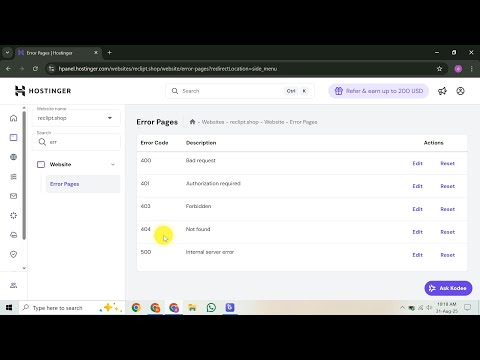Open Chrome tab search dropdown arrow
Viewport: 480px width, 360px height.
(7, 53)
